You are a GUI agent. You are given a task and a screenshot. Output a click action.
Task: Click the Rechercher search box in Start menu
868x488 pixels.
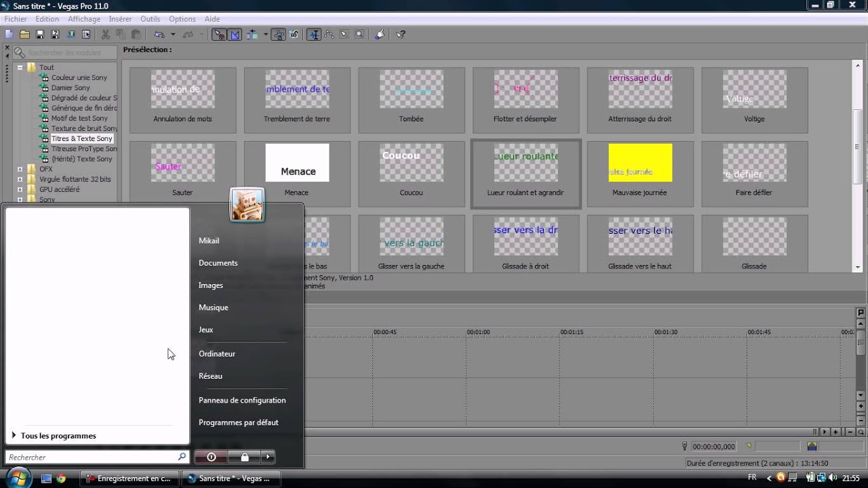click(x=96, y=457)
